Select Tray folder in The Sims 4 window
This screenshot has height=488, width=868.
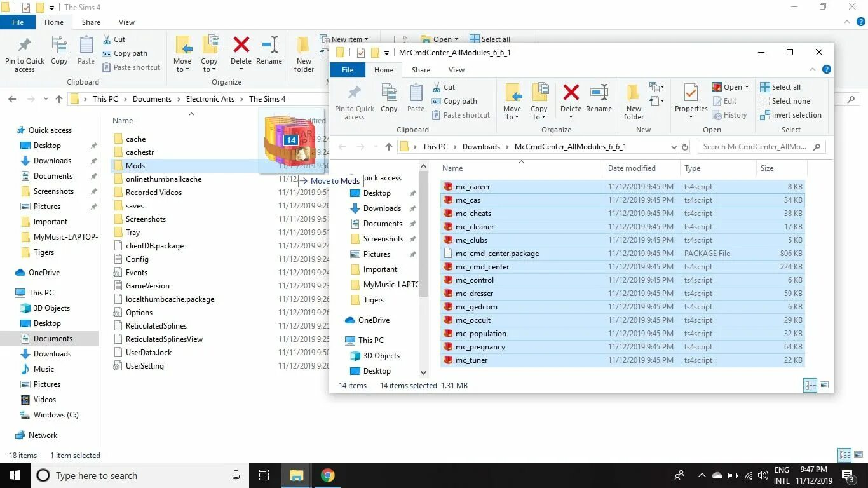[133, 233]
